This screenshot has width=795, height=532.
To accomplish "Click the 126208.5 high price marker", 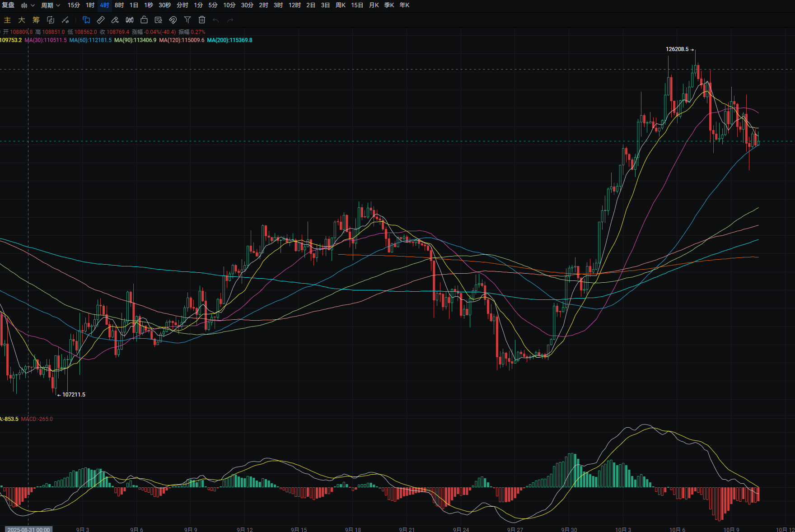I will (x=677, y=49).
